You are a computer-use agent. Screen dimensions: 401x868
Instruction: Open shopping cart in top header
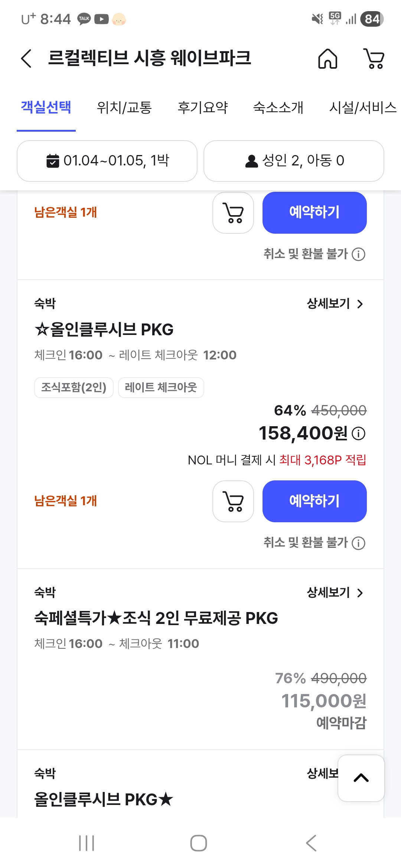374,59
